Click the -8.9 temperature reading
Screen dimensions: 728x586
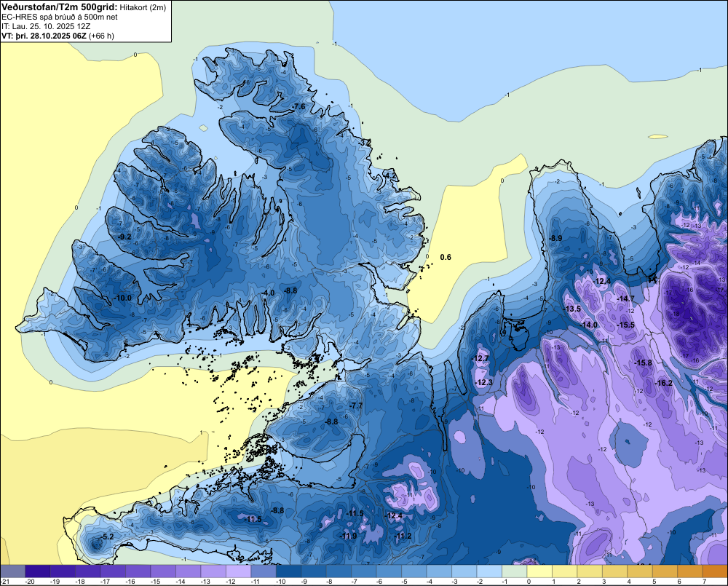(x=555, y=238)
